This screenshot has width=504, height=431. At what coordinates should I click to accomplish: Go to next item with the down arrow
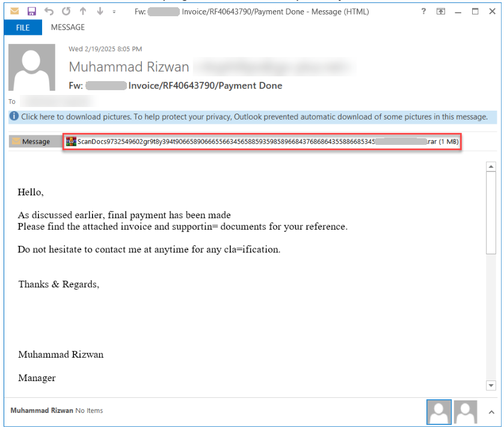[x=99, y=11]
